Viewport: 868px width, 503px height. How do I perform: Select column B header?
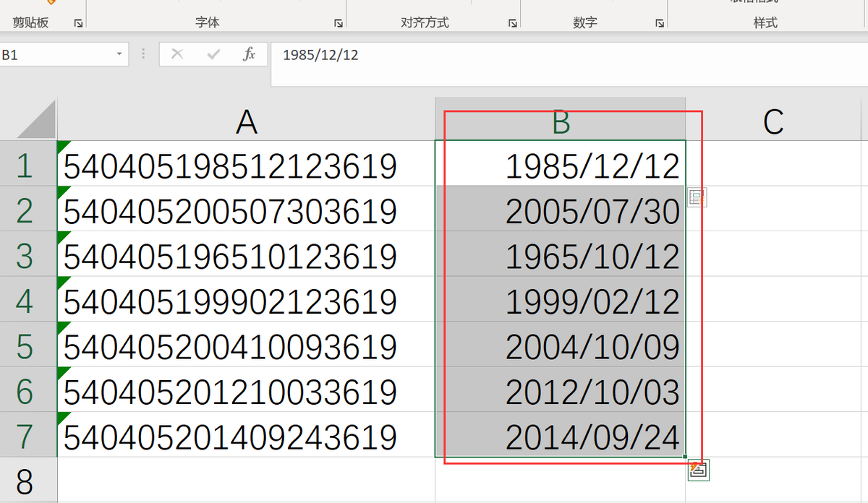click(x=561, y=119)
